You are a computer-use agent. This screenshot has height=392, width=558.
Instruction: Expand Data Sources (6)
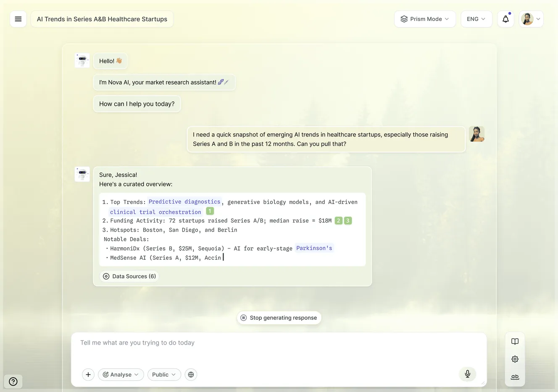129,276
